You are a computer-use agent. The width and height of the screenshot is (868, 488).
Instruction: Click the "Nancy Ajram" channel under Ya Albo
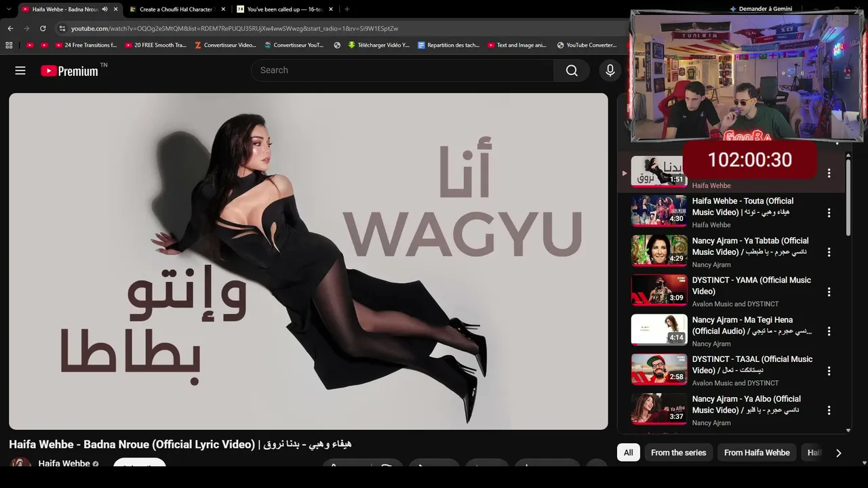711,423
